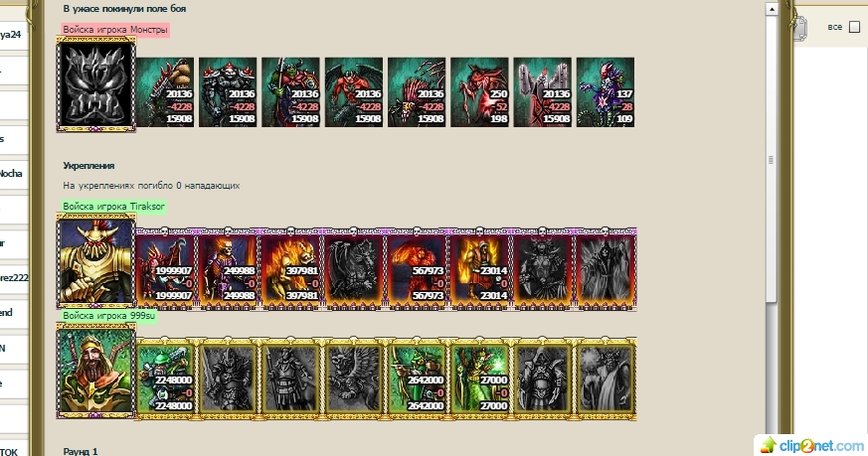Click Tiraksor's unit showing 23014
The image size is (868, 456).
(479, 268)
